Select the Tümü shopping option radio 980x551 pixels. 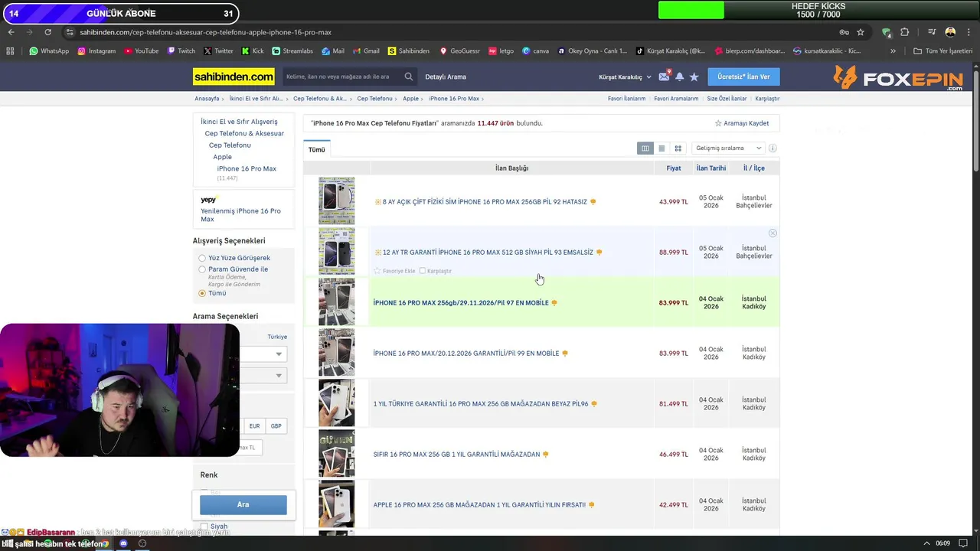click(x=202, y=293)
